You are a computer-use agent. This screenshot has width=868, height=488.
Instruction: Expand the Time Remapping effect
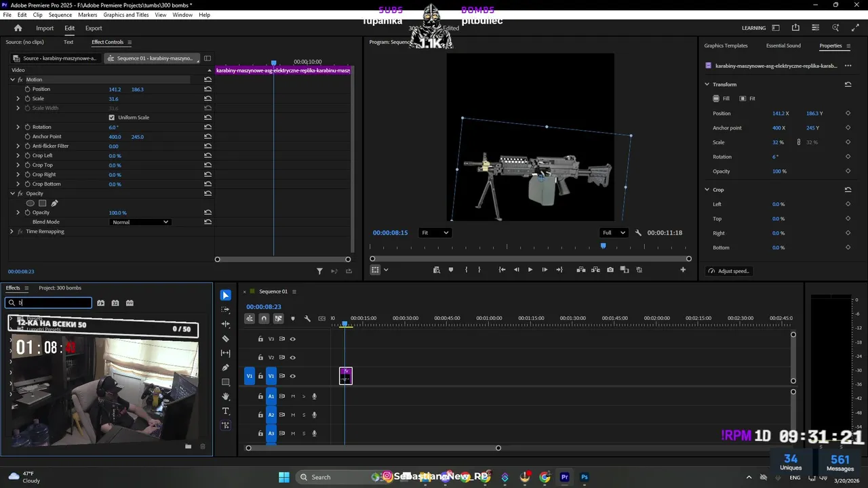[12, 231]
